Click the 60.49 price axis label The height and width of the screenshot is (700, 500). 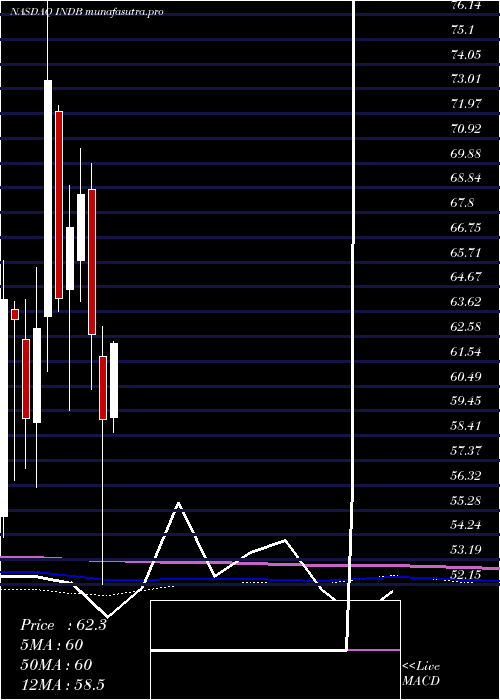[x=466, y=376]
